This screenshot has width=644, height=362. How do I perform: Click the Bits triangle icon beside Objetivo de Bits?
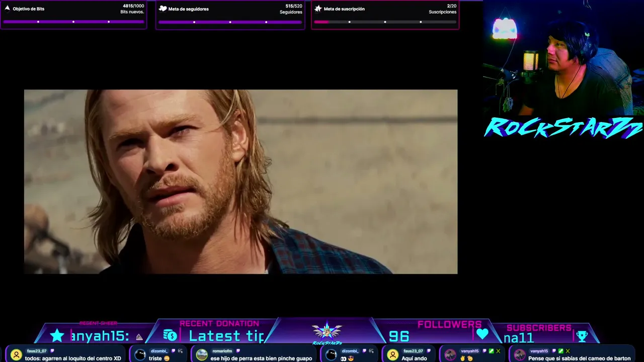[7, 8]
